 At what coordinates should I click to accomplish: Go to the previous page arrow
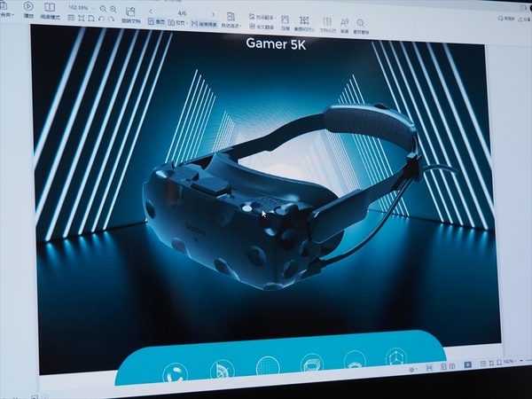point(151,12)
